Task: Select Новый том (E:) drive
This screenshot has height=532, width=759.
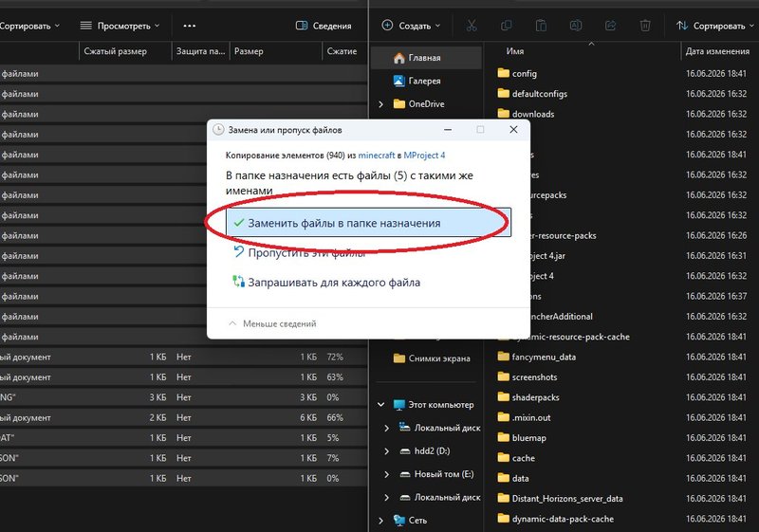Action: click(436, 474)
